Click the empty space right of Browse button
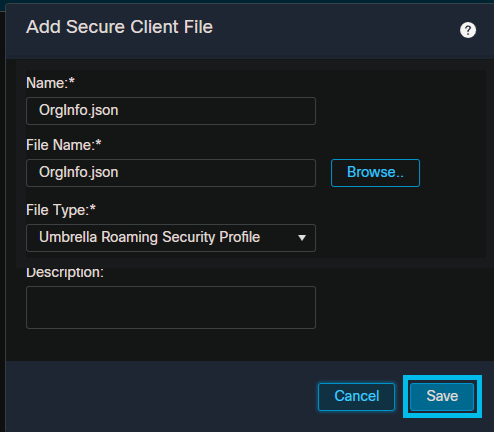The width and height of the screenshot is (494, 432). 453,173
